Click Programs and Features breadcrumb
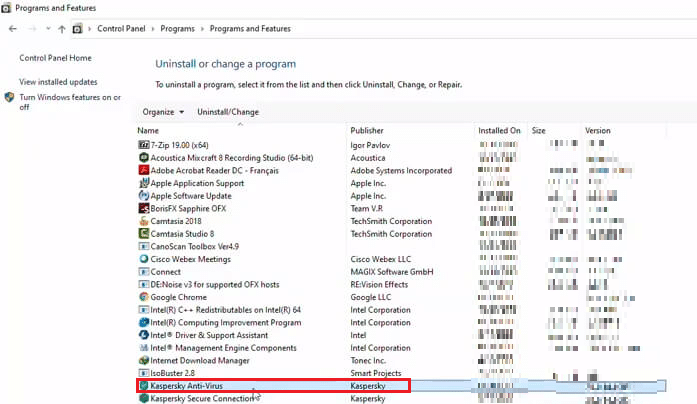 [250, 28]
